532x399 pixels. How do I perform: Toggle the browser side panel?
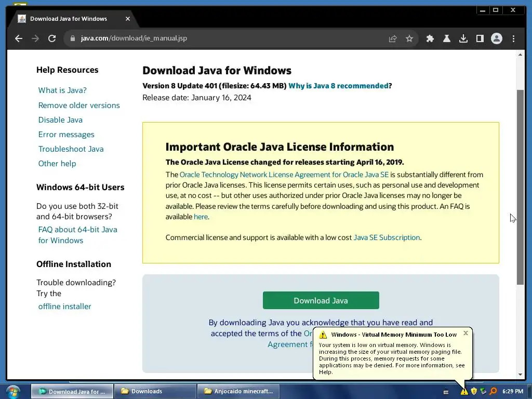pos(480,38)
